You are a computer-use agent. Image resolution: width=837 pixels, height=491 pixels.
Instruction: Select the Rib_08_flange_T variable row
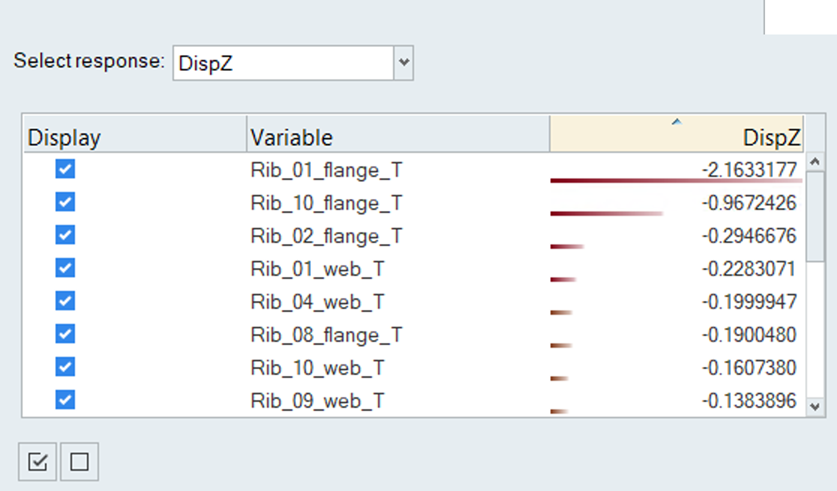point(327,334)
